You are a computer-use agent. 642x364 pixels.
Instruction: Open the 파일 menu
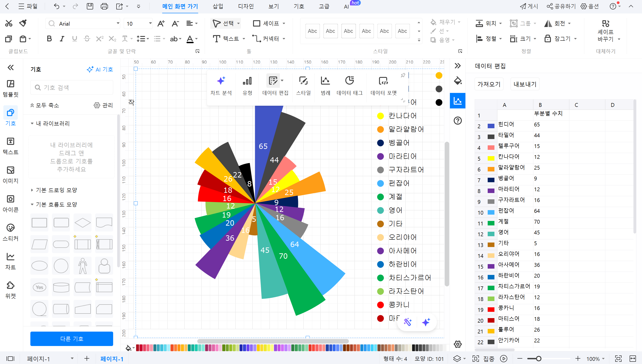click(28, 6)
